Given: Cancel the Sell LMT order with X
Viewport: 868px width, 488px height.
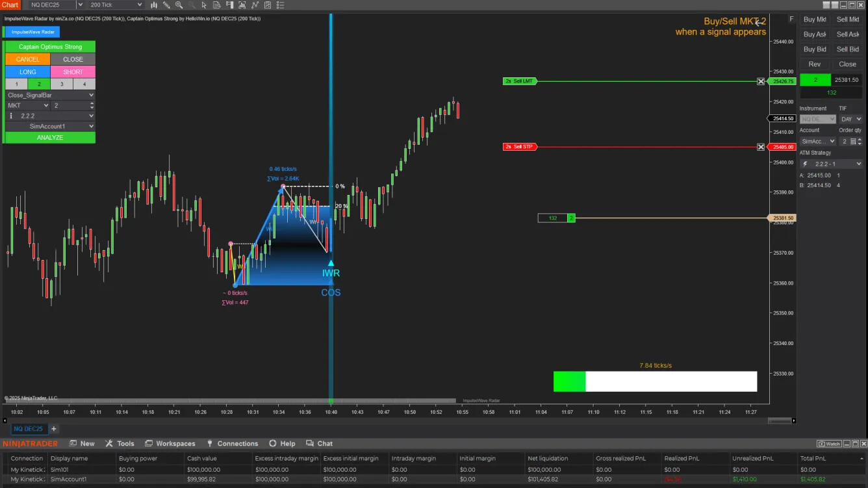Looking at the screenshot, I should coord(761,81).
